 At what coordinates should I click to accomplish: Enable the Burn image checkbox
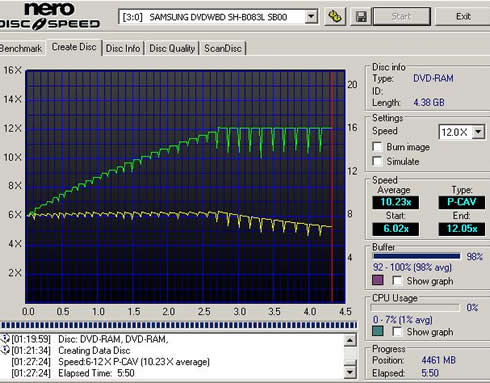[377, 147]
